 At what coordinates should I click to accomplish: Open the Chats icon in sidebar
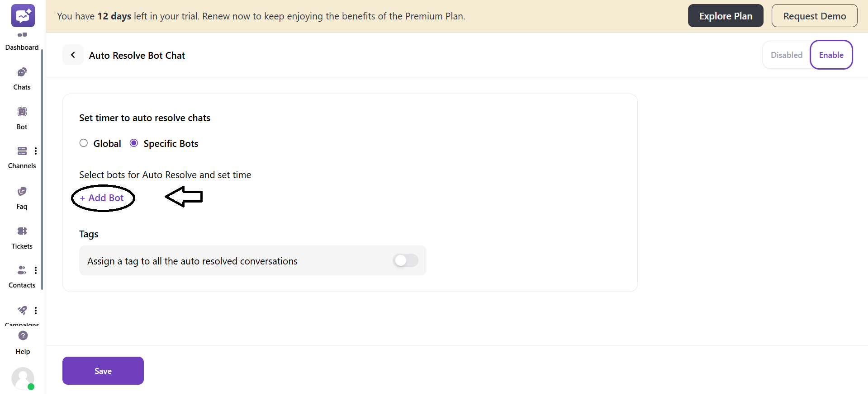coord(22,72)
